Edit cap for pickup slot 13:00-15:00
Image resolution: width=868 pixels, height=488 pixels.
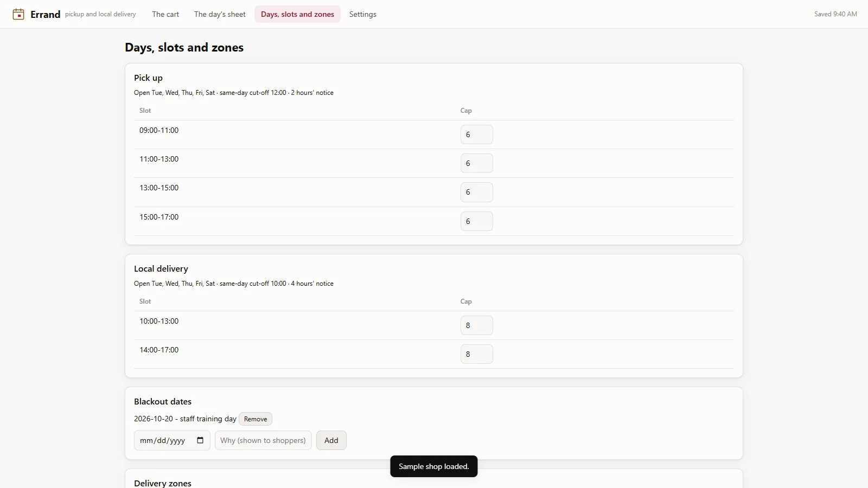pos(477,192)
